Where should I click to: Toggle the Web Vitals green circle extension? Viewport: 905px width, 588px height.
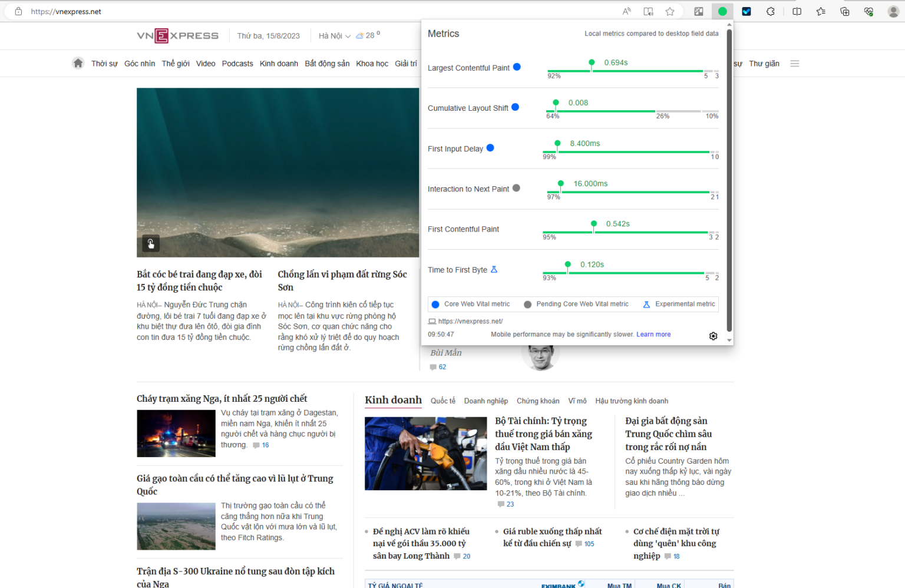click(x=722, y=11)
